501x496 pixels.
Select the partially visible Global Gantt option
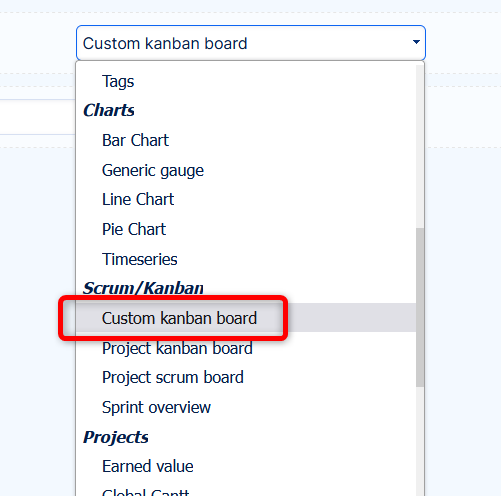246,491
